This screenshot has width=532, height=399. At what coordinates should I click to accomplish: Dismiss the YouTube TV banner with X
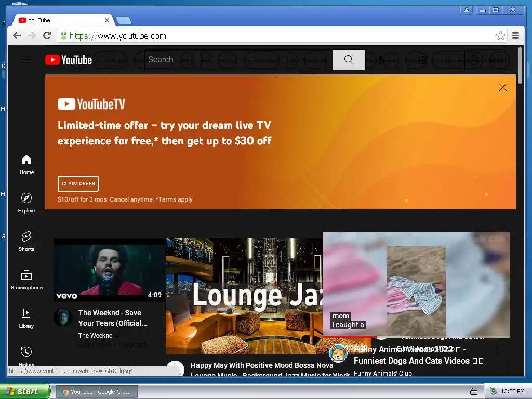tap(503, 87)
